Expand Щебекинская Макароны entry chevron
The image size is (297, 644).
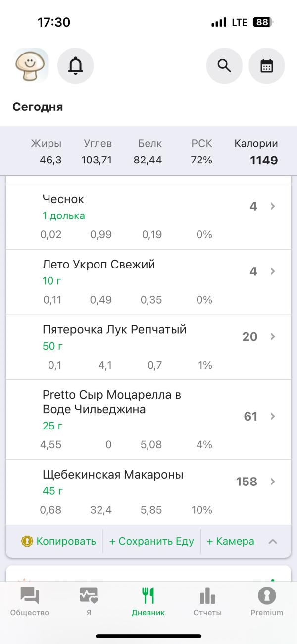coord(273,482)
